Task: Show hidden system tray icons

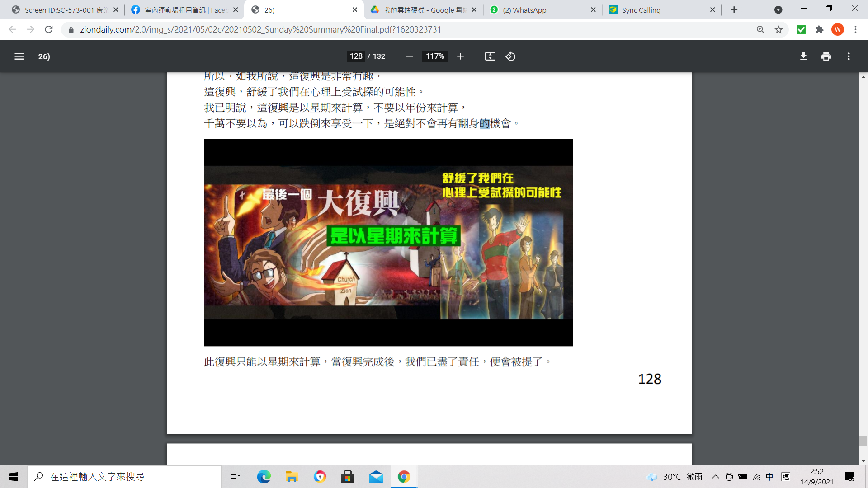Action: click(715, 477)
